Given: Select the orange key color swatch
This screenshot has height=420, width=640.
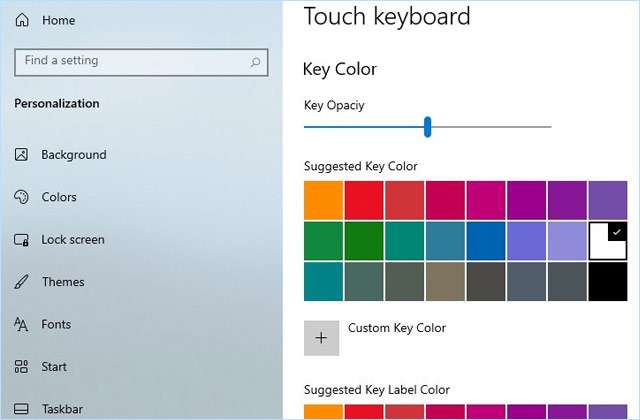Looking at the screenshot, I should (x=323, y=200).
